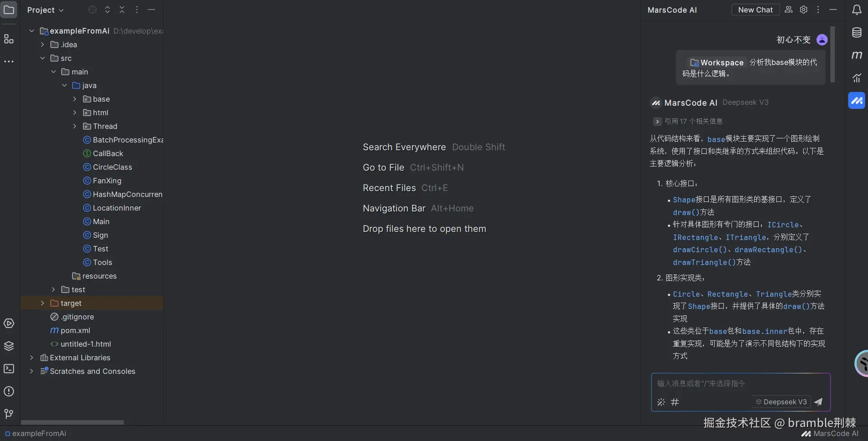Expand the target folder

(x=43, y=303)
